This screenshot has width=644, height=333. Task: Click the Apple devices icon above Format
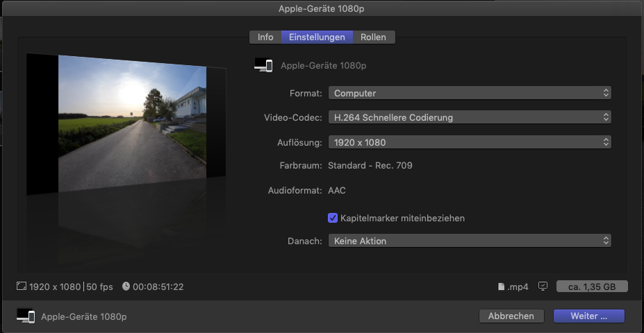pyautogui.click(x=263, y=65)
